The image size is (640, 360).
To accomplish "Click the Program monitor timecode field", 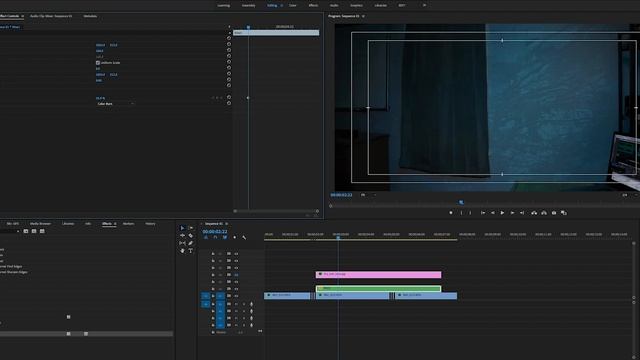I will click(x=341, y=195).
